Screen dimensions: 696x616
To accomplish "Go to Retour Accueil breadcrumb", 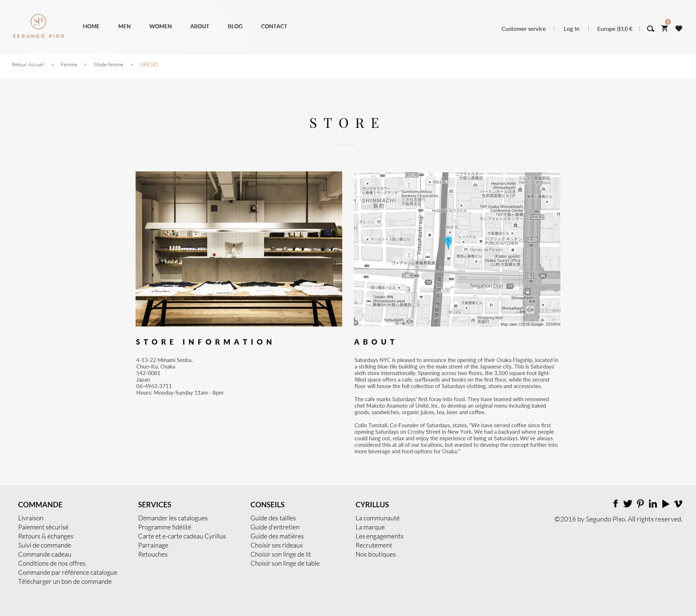I will 28,64.
